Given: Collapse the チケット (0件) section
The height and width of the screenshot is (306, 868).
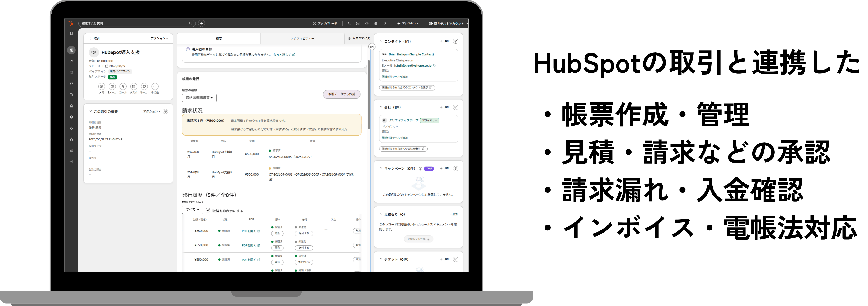Looking at the screenshot, I should (381, 259).
